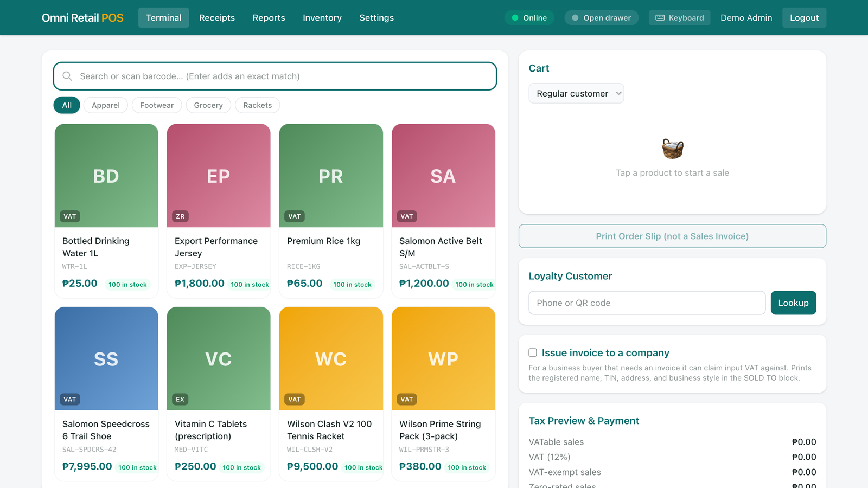Select the Salomon Speedcross SS product tile
The image size is (868, 488).
(x=106, y=394)
